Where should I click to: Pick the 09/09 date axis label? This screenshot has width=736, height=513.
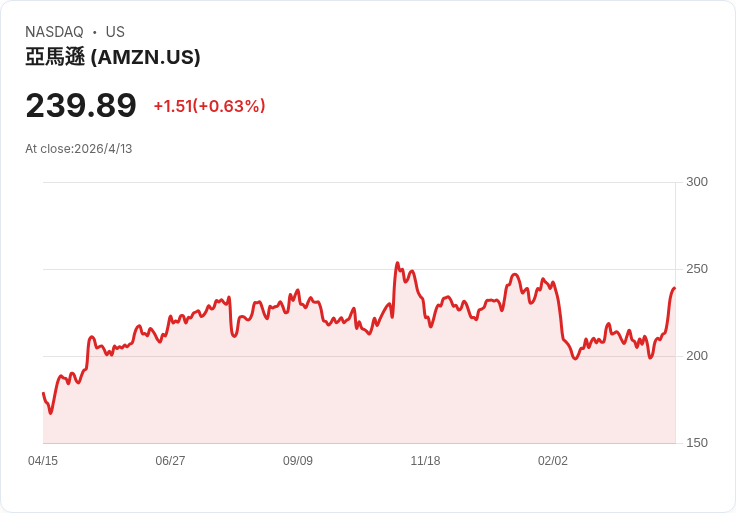[298, 461]
